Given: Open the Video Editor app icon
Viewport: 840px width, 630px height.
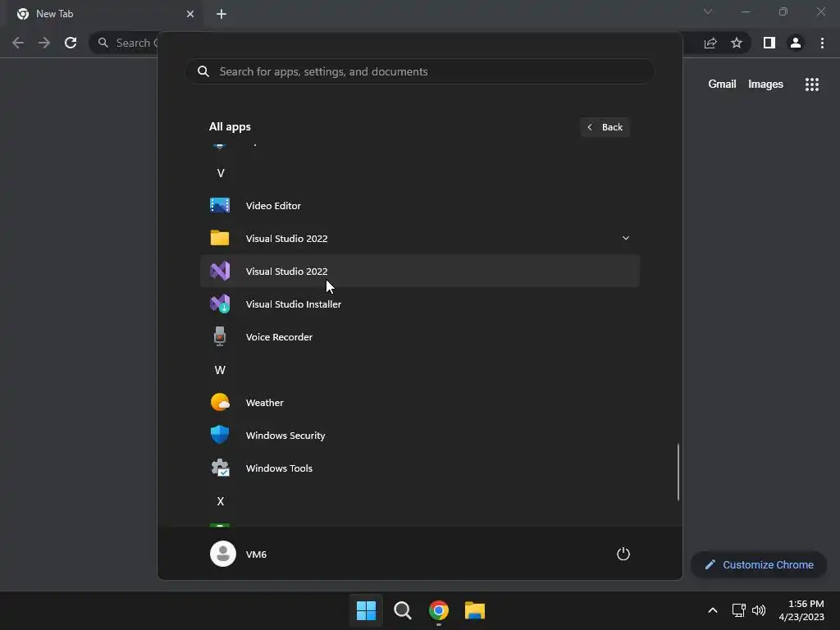Looking at the screenshot, I should click(220, 206).
